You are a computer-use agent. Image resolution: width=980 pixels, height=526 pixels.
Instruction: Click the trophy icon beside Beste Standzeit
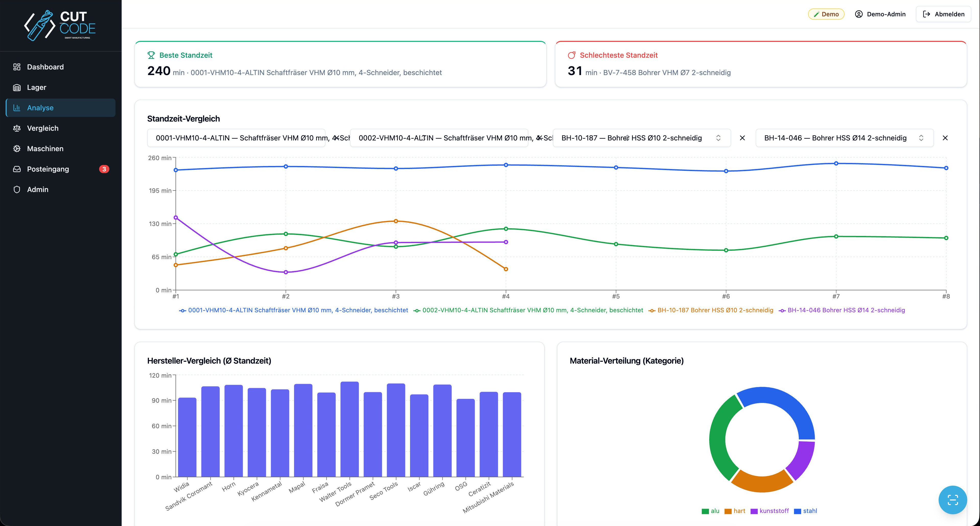click(151, 55)
